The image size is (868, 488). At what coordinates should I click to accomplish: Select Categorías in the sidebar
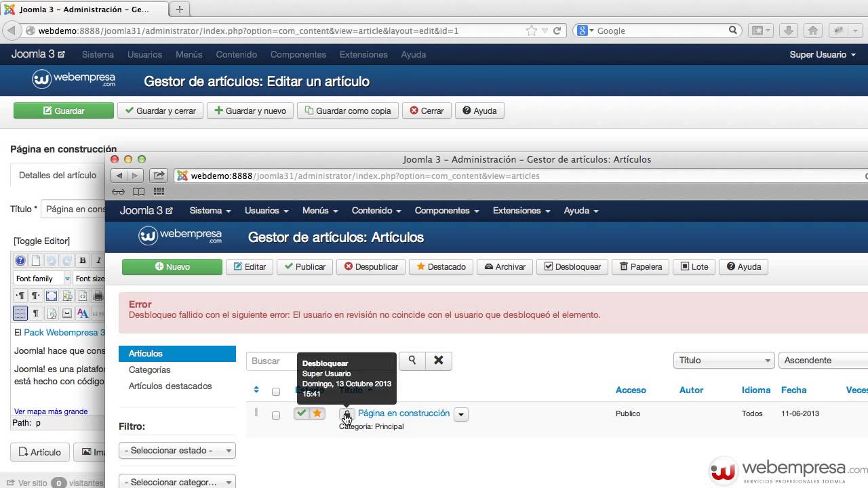150,370
